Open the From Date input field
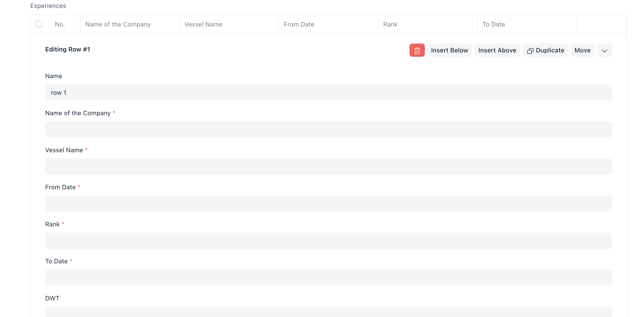Screen dimensions: 644x317 pos(328,204)
